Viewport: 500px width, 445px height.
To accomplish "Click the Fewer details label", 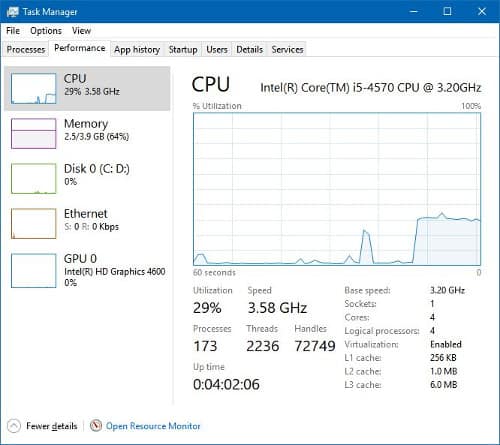I will tap(52, 426).
